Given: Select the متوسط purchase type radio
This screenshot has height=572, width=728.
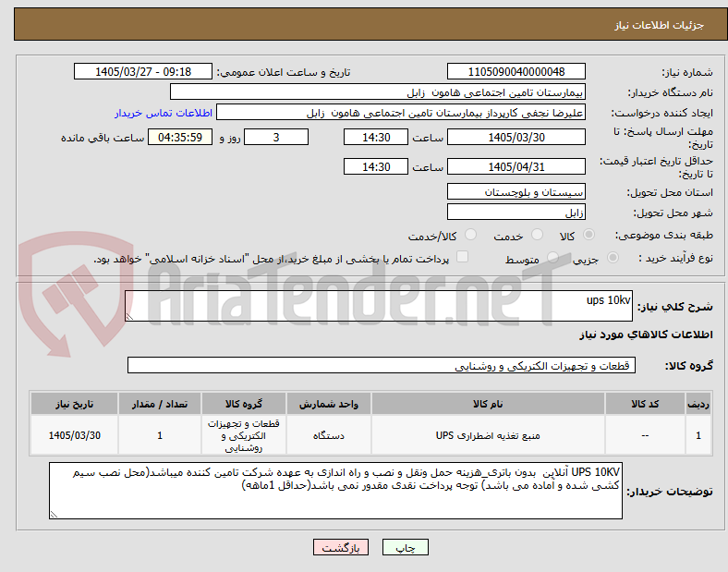Looking at the screenshot, I should pyautogui.click(x=552, y=257).
